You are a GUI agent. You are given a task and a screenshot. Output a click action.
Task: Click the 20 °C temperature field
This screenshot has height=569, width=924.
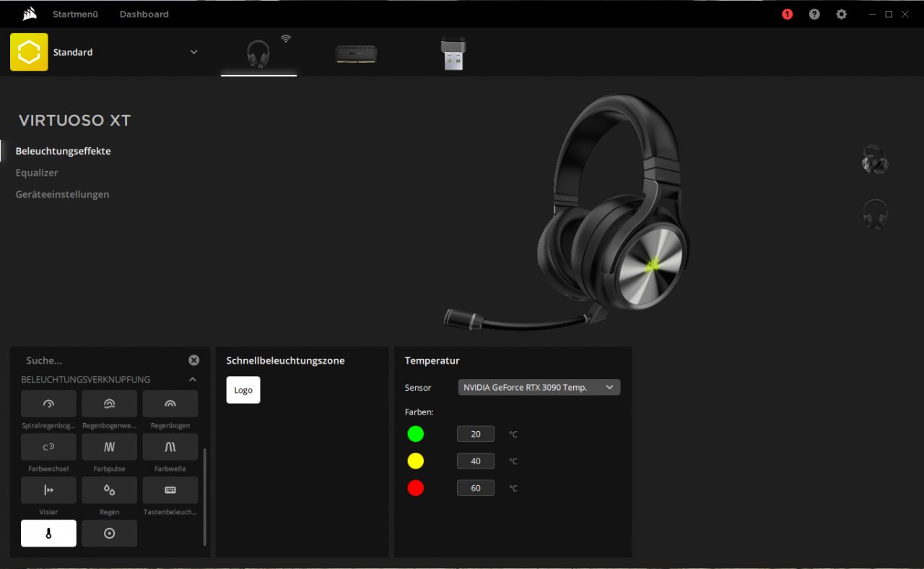coord(476,434)
